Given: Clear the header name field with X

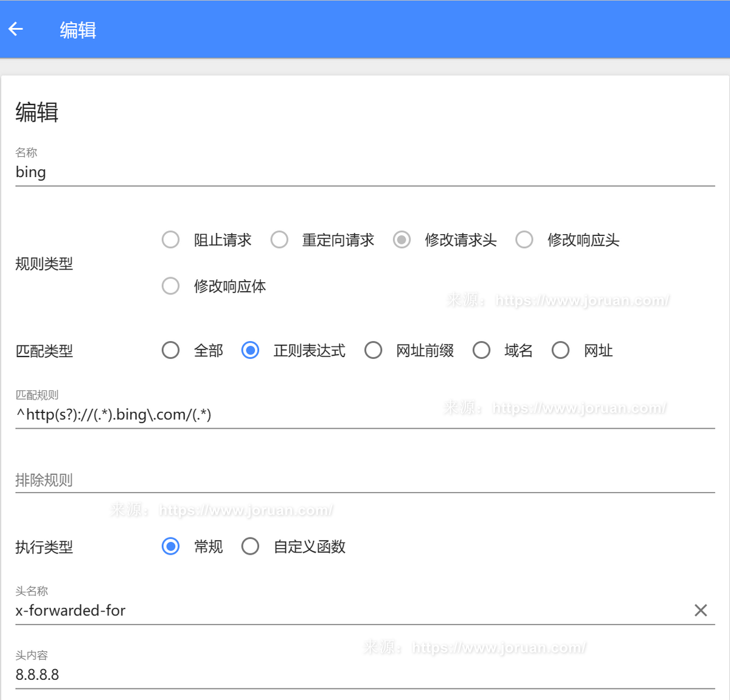Looking at the screenshot, I should pyautogui.click(x=700, y=611).
